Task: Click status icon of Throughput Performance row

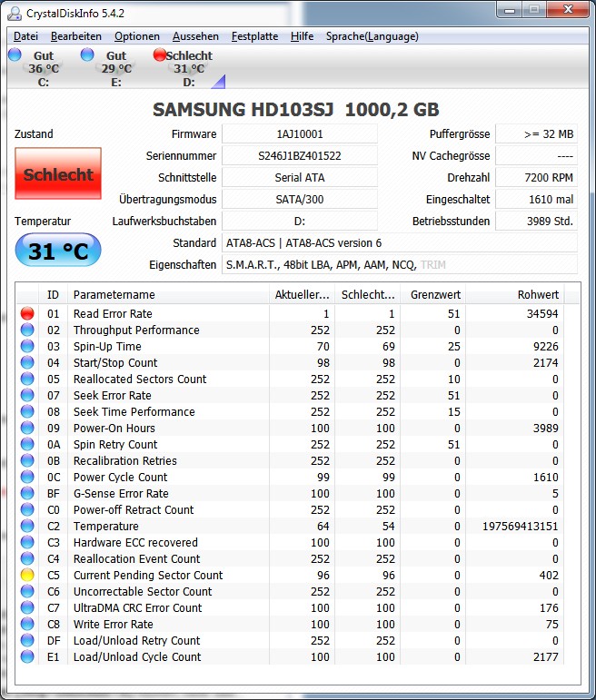Action: pyautogui.click(x=27, y=330)
